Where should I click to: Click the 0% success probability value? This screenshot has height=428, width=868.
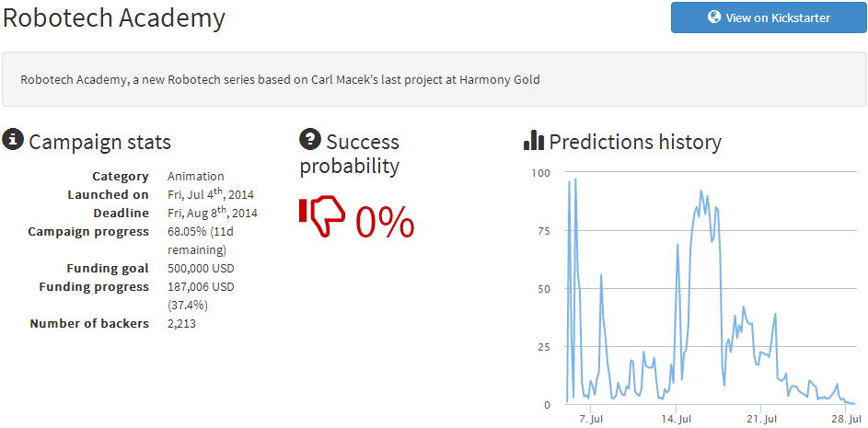(385, 223)
